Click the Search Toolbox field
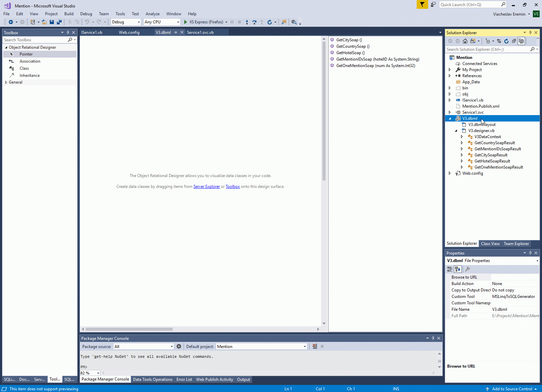The image size is (542, 392). 40,40
